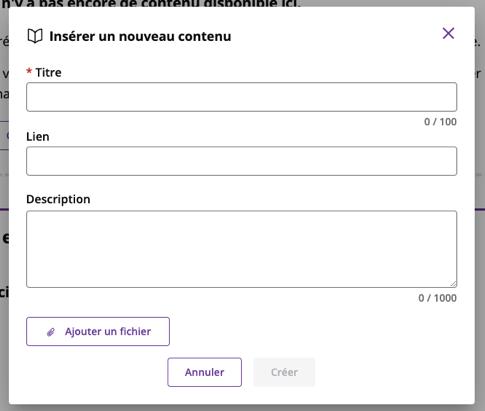Click the Titre field label
The height and width of the screenshot is (411, 485).
pos(48,72)
